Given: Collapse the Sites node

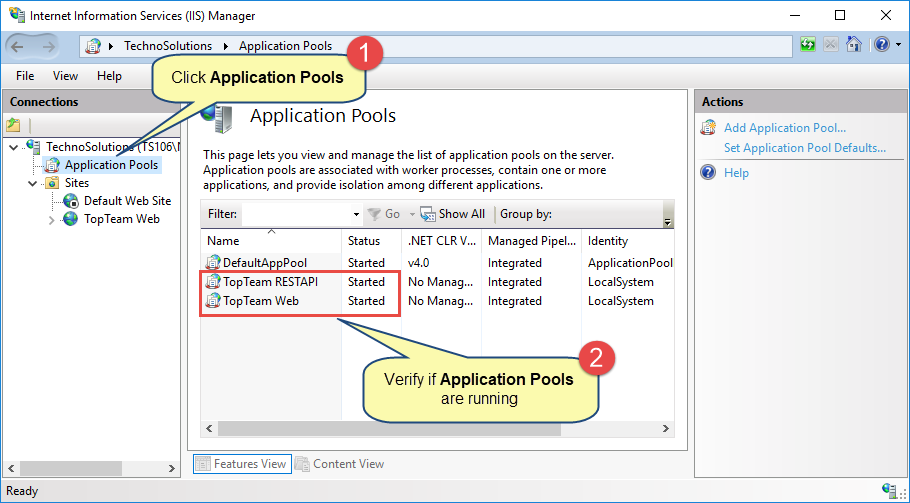Looking at the screenshot, I should (32, 183).
